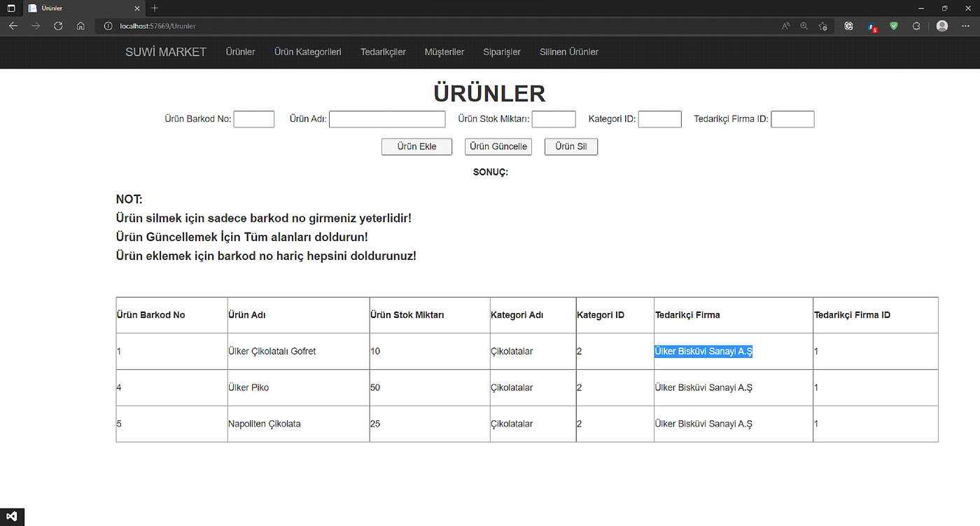980x526 pixels.
Task: Open the browser profile avatar
Action: [x=942, y=26]
